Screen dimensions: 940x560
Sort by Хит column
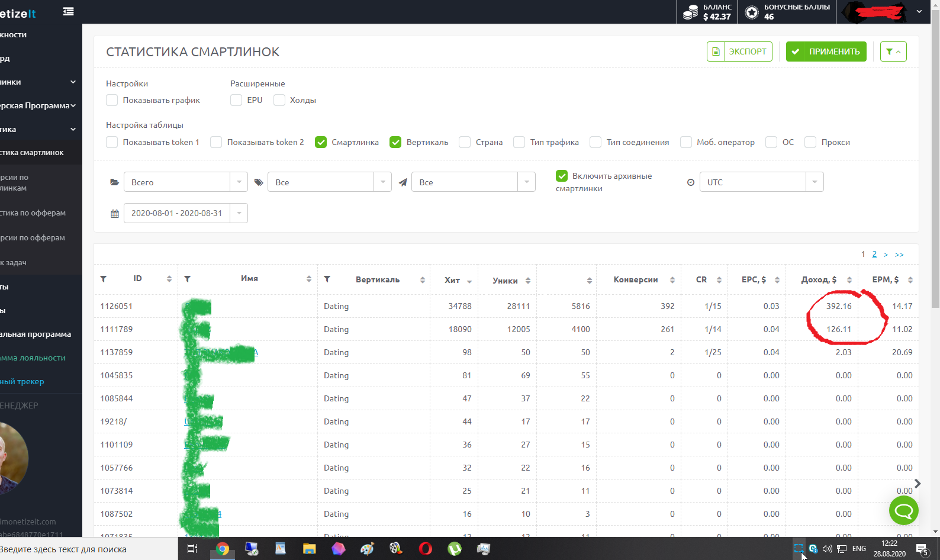469,281
